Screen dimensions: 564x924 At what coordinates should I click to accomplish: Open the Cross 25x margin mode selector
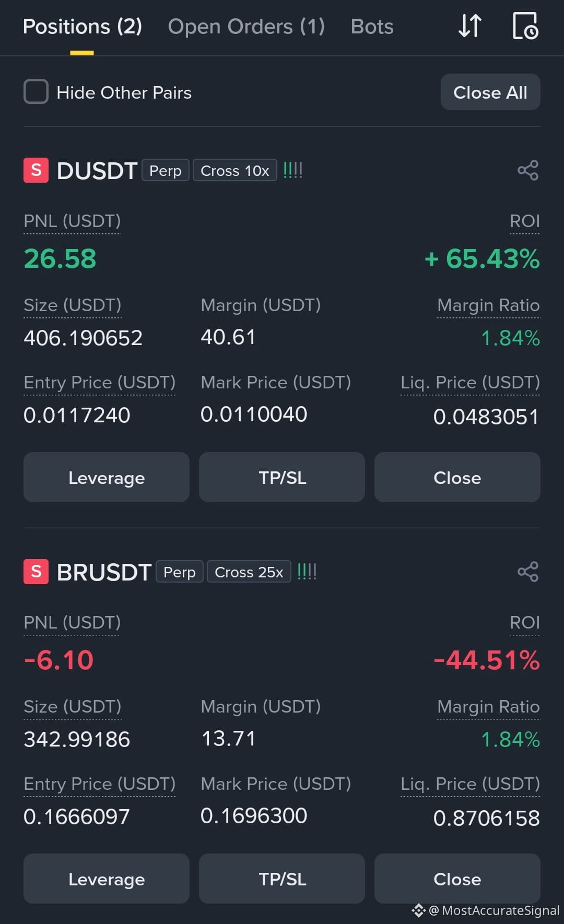click(249, 572)
